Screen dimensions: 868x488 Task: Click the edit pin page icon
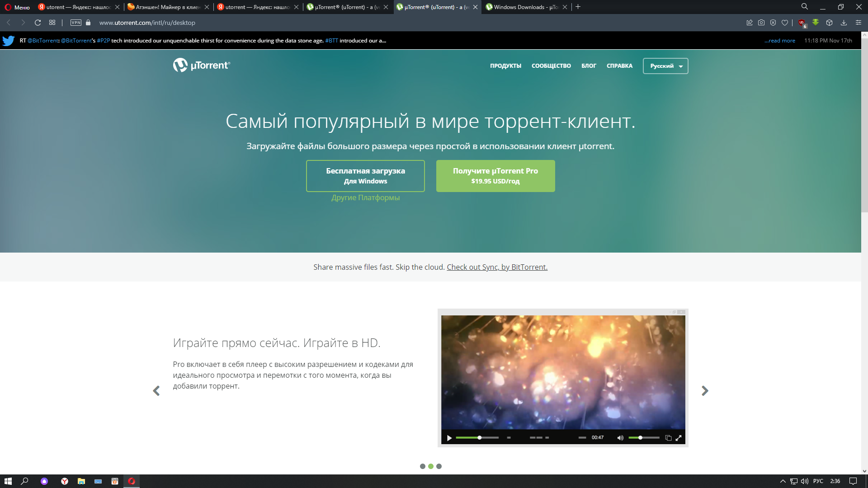(x=750, y=23)
